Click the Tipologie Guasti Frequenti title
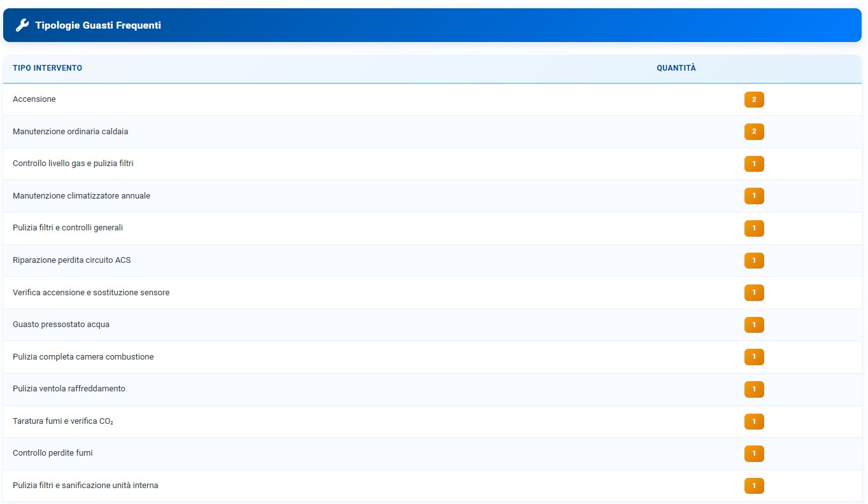868x504 pixels. point(98,25)
